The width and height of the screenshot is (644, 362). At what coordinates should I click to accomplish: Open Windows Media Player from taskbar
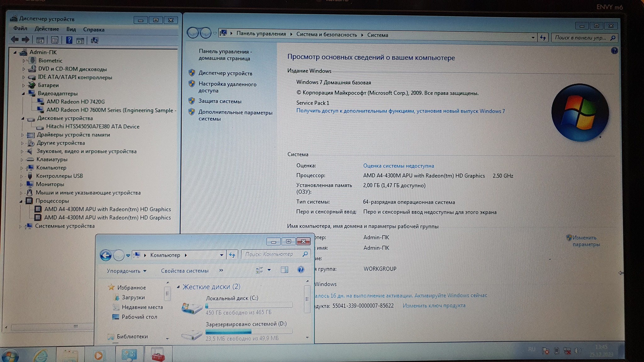pyautogui.click(x=98, y=355)
